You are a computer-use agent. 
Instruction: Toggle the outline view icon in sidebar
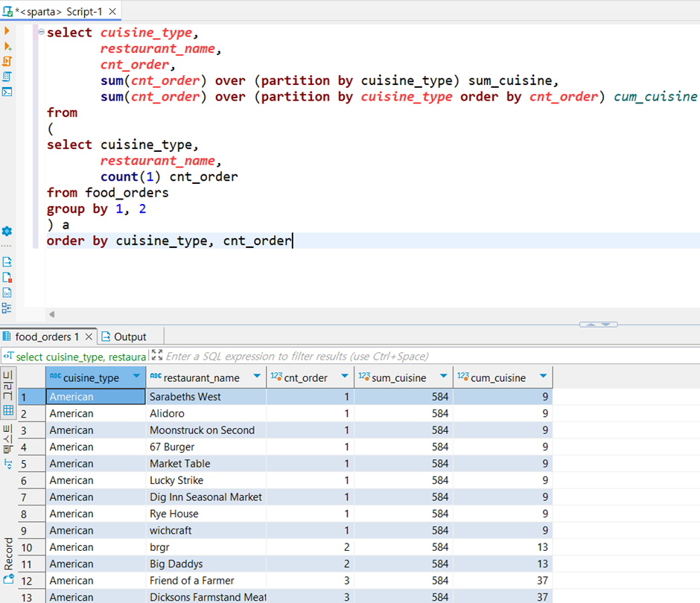7,308
